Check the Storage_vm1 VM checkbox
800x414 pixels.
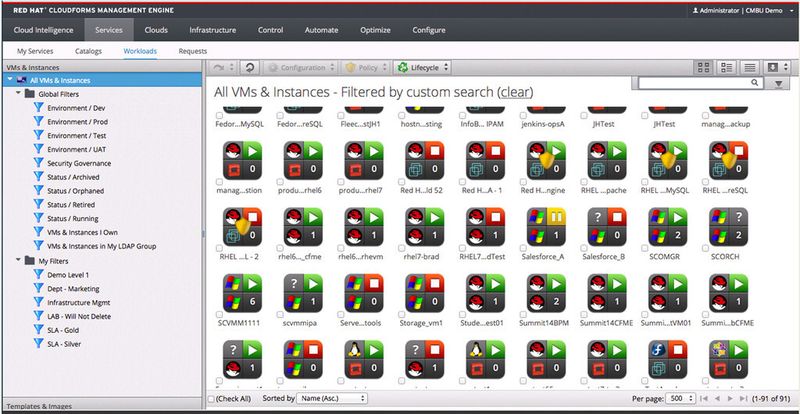point(402,315)
